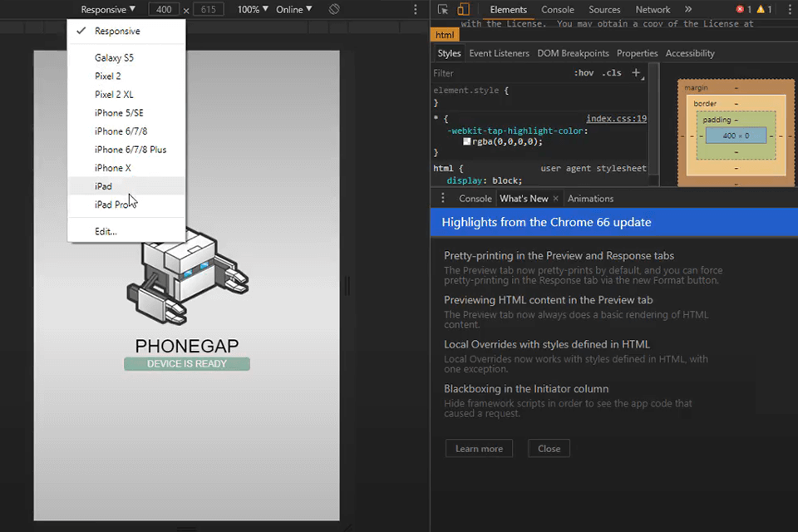Open the DOM Breakpoints tab
This screenshot has width=798, height=532.
click(x=573, y=53)
